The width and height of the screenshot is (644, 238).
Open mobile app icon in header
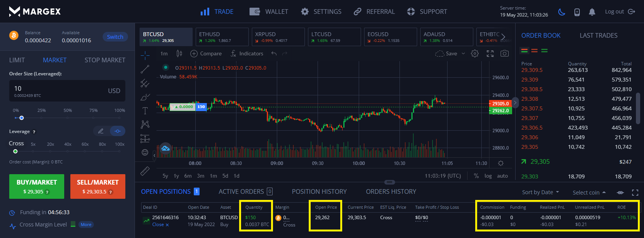[577, 12]
